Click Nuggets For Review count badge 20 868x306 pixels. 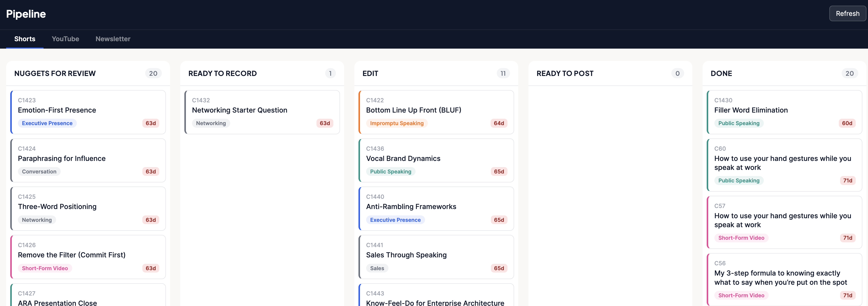coord(153,73)
